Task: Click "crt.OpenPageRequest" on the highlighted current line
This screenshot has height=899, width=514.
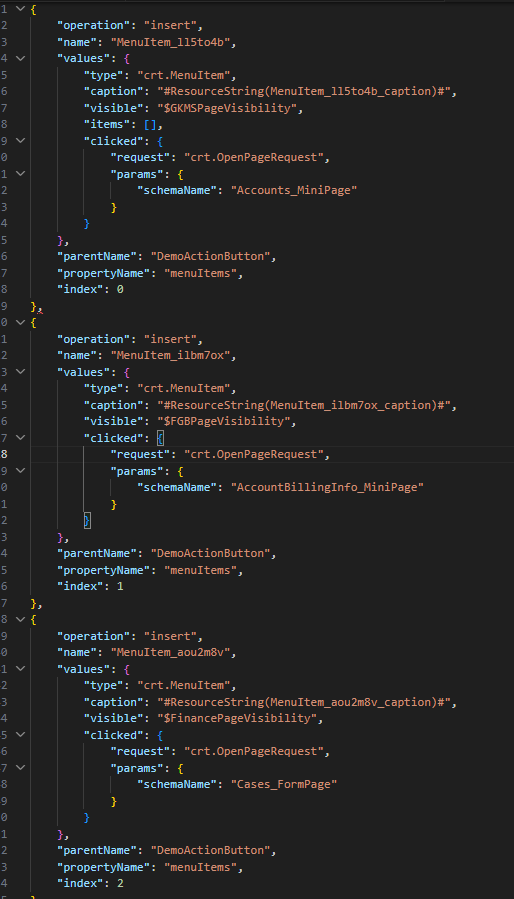Action: point(254,455)
